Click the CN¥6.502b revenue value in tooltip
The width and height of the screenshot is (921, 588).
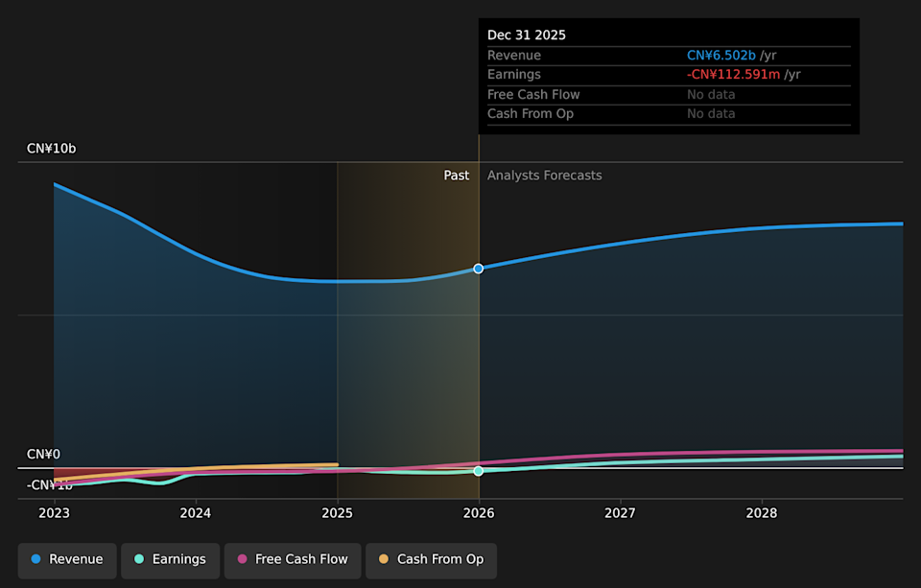[720, 56]
